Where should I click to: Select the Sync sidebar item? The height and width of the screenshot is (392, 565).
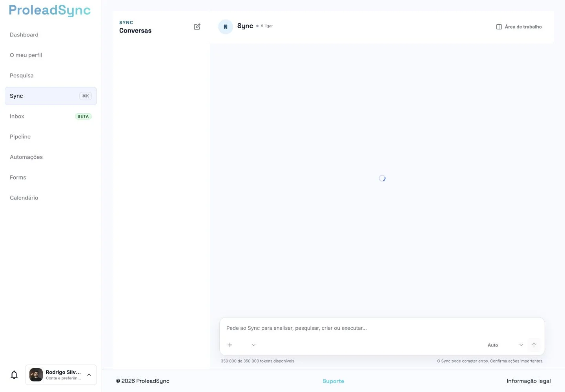coord(51,96)
